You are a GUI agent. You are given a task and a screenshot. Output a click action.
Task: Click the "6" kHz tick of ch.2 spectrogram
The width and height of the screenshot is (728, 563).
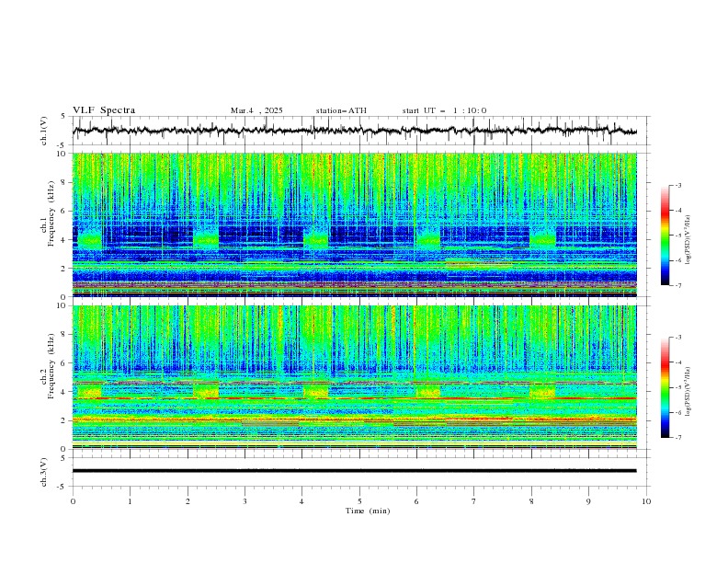coord(65,363)
